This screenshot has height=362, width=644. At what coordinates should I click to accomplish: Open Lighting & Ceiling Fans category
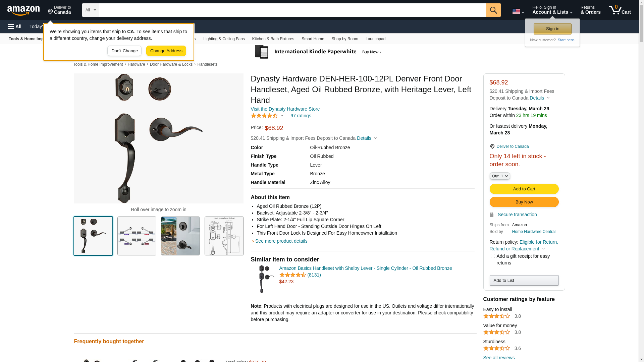coord(224,39)
